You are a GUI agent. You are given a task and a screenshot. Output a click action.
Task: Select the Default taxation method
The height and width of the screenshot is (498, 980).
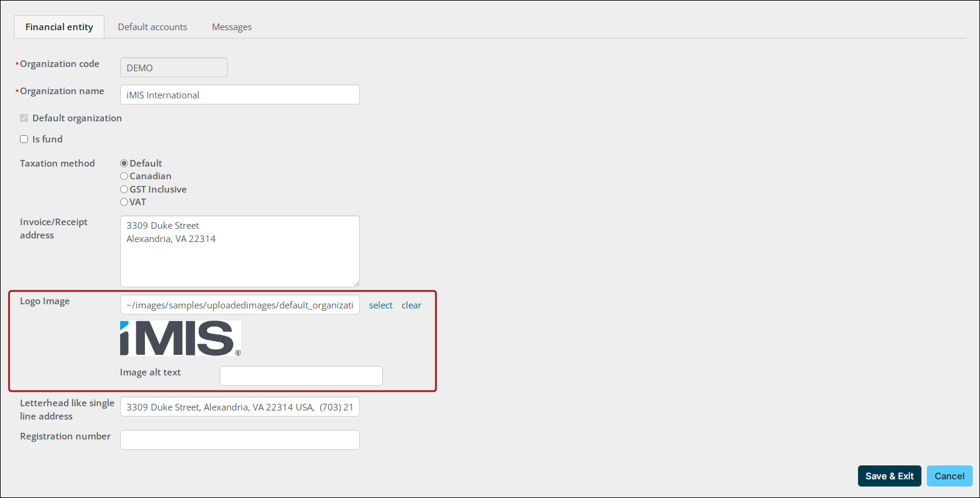(124, 164)
